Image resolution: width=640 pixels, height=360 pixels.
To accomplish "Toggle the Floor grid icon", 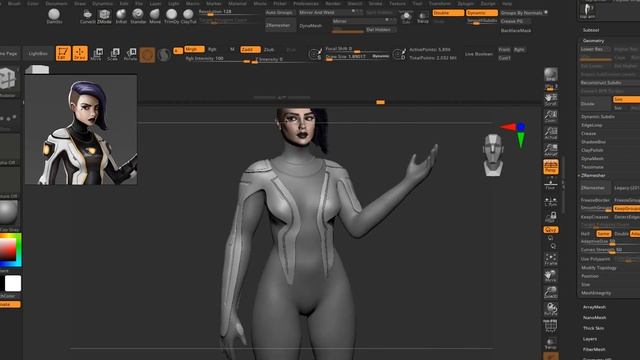I will (551, 184).
